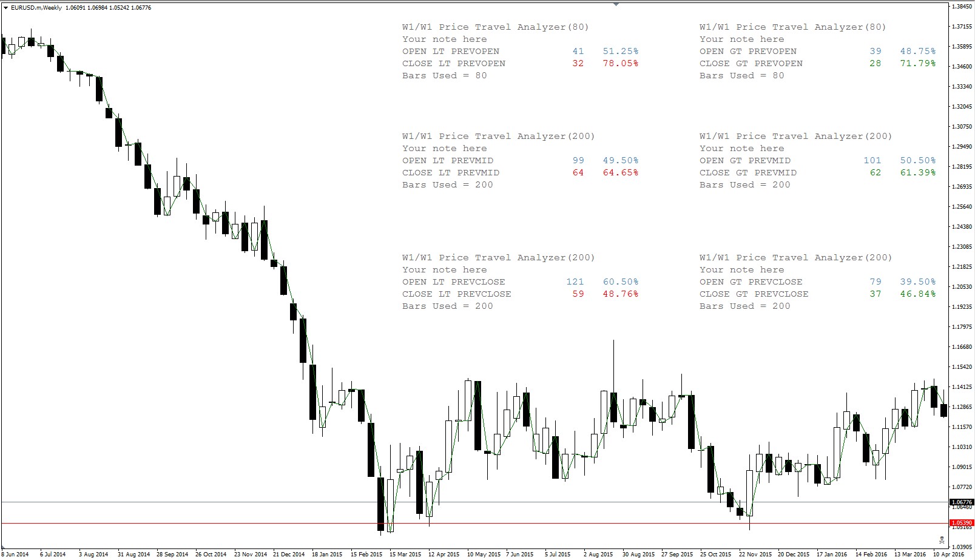Click the count 101 beside OPEN GT PREVMID
Screen dimensions: 975x560
(x=872, y=161)
